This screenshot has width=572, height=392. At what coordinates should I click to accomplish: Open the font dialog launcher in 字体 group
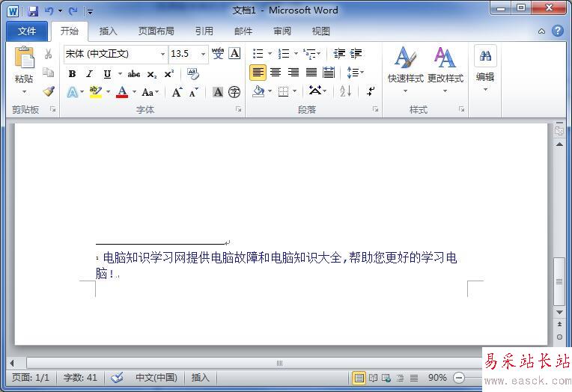pos(238,109)
